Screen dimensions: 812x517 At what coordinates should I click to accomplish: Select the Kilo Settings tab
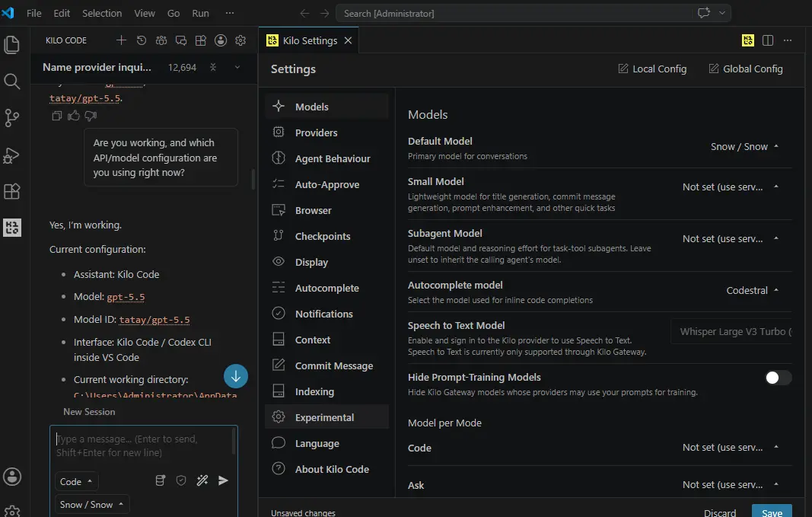click(x=308, y=40)
